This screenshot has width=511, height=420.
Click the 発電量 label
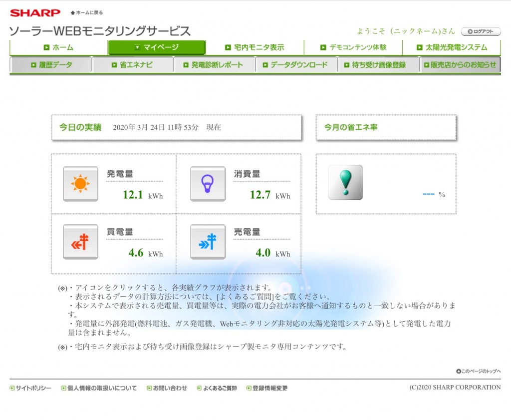click(x=120, y=174)
